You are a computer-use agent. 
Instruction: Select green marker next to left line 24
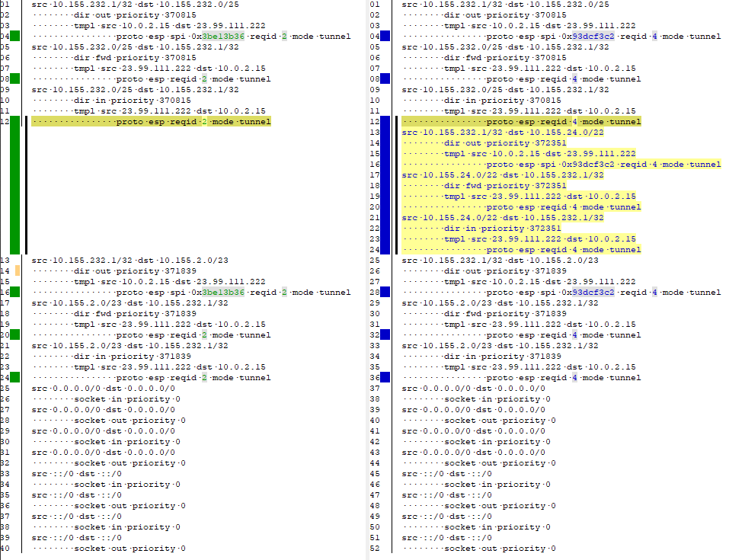coord(16,377)
